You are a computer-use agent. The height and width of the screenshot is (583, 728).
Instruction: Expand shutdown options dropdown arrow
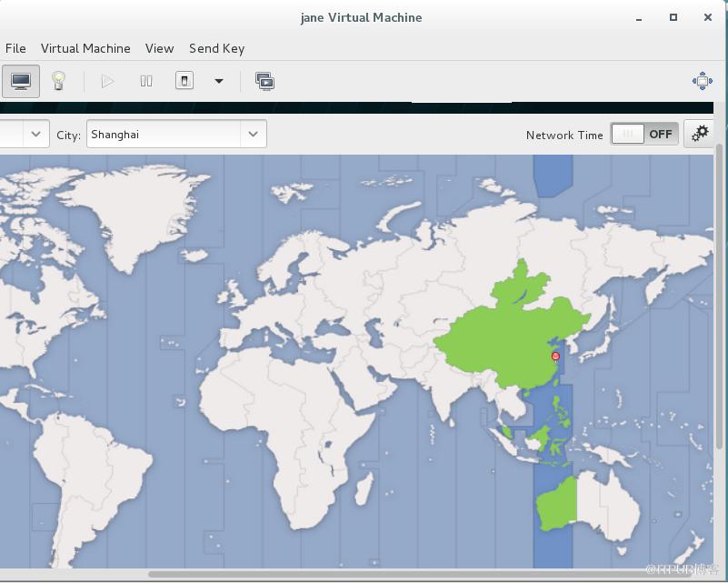tap(219, 81)
